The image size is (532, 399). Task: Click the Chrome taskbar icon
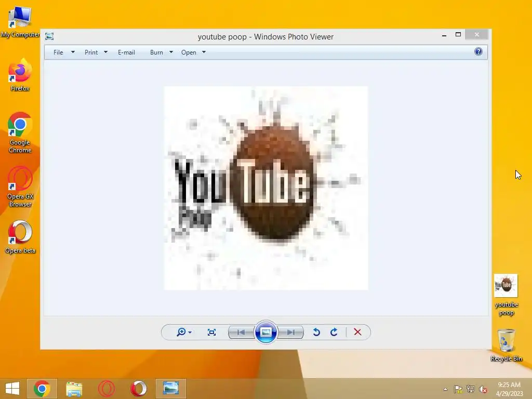(x=42, y=389)
